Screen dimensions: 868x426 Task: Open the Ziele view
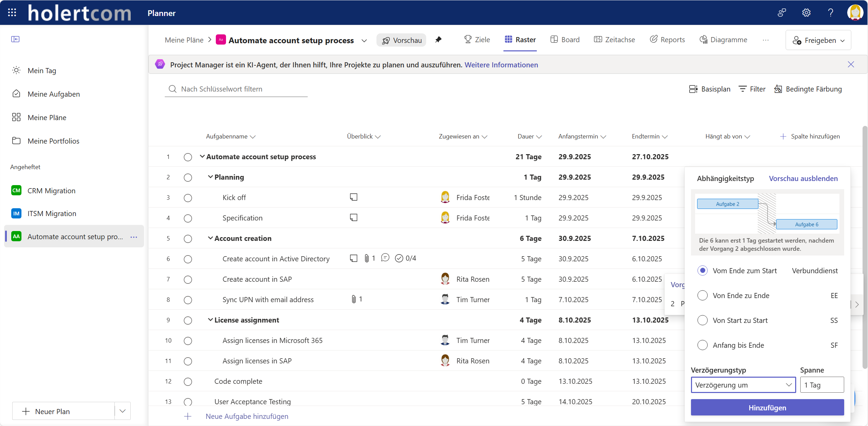[x=477, y=39]
